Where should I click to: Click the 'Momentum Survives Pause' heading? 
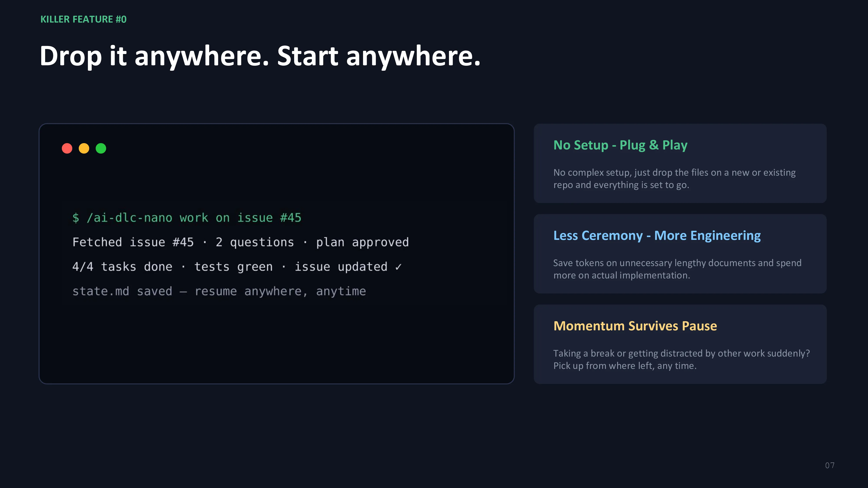635,326
